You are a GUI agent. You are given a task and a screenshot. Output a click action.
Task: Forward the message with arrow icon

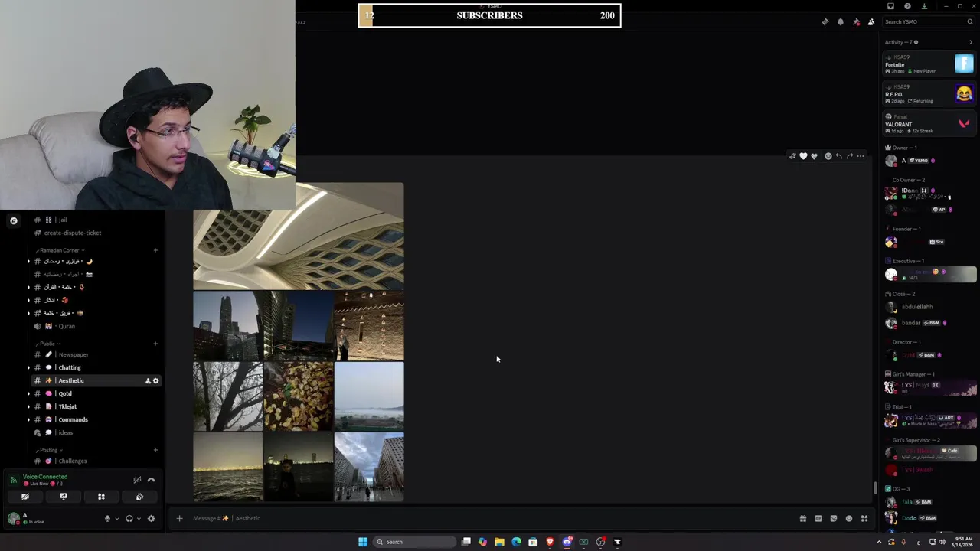tap(849, 156)
